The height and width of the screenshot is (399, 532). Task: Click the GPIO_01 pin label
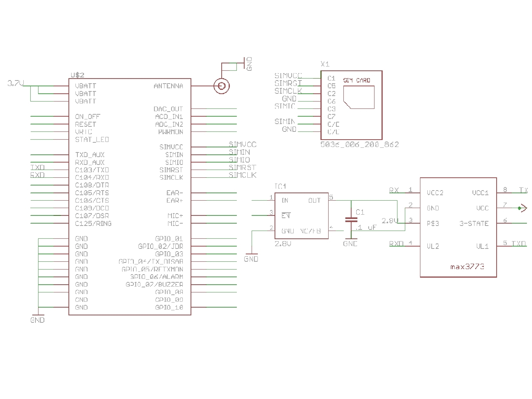[x=169, y=239]
